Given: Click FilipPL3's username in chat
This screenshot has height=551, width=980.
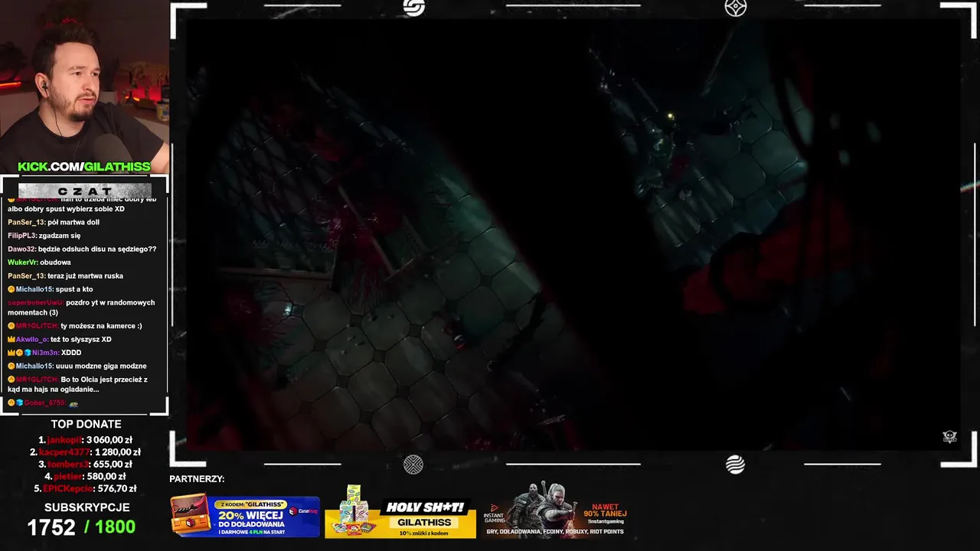Looking at the screenshot, I should pyautogui.click(x=22, y=236).
